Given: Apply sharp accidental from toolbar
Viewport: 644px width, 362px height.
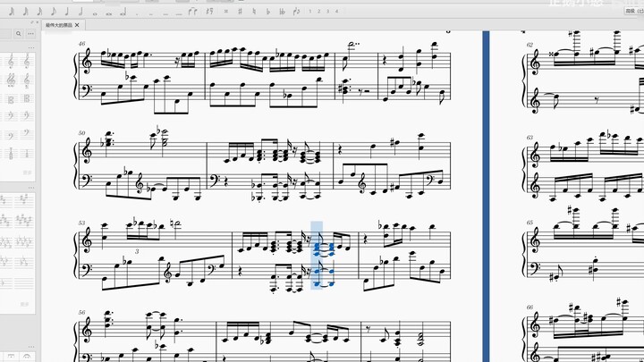Looking at the screenshot, I should point(240,12).
